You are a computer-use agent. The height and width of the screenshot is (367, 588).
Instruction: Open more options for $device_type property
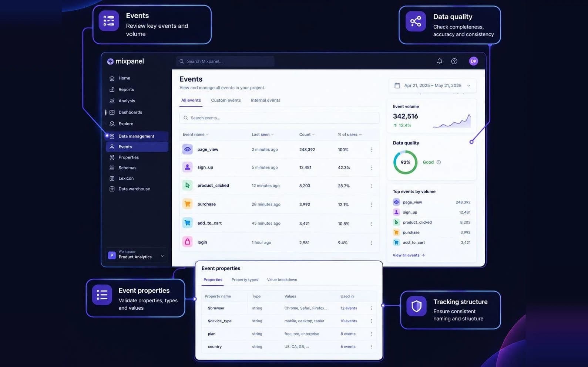pyautogui.click(x=372, y=321)
